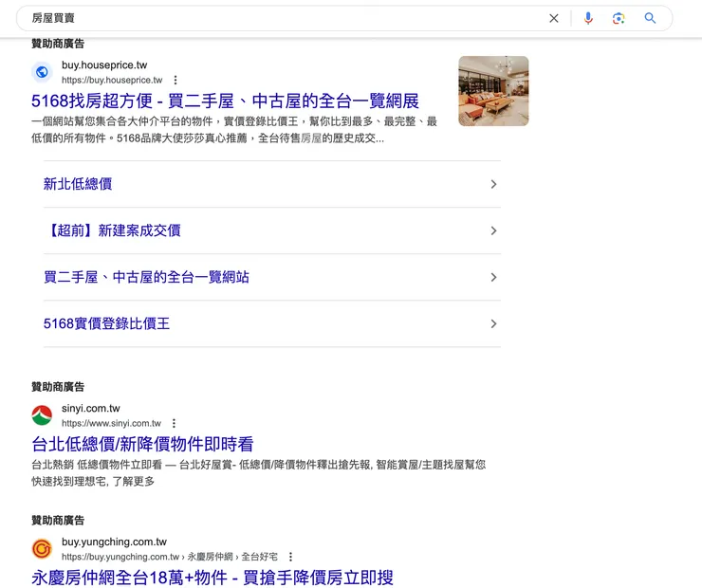Click the sinyi.com.tw logo favicon
This screenshot has height=588, width=702.
[x=42, y=415]
